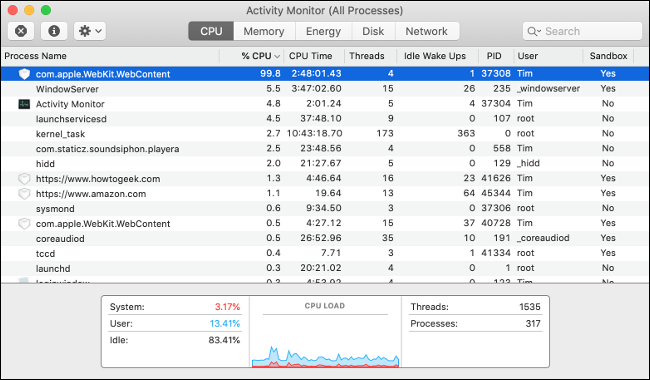Screen dimensions: 650x380
Task: Click _windowserver user cell
Action: tap(548, 89)
